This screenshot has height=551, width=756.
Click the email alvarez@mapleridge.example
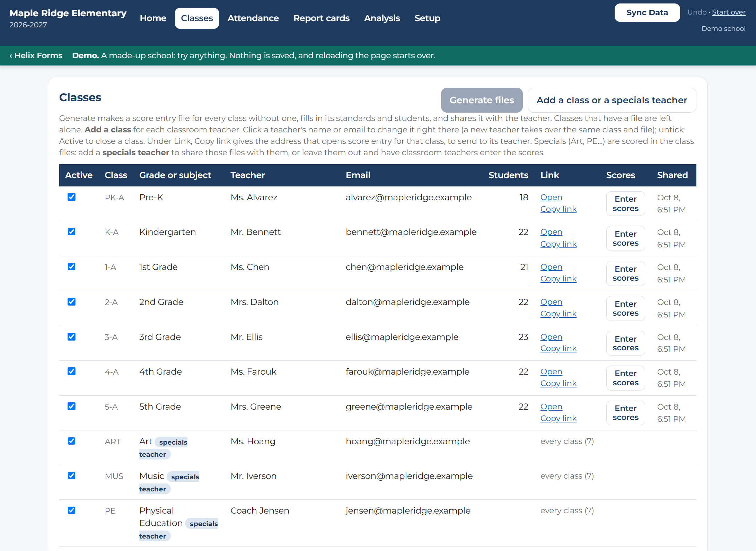(408, 198)
